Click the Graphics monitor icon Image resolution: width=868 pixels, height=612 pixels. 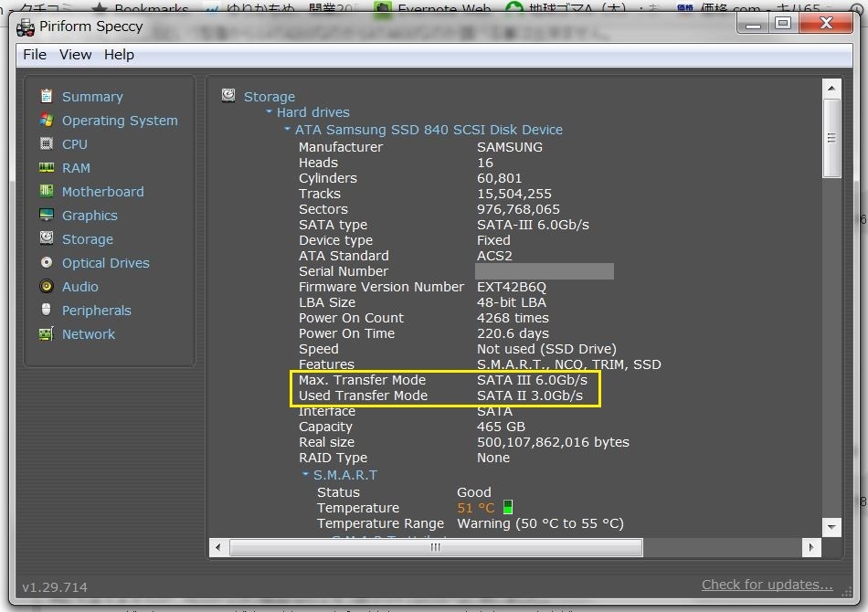pos(47,215)
